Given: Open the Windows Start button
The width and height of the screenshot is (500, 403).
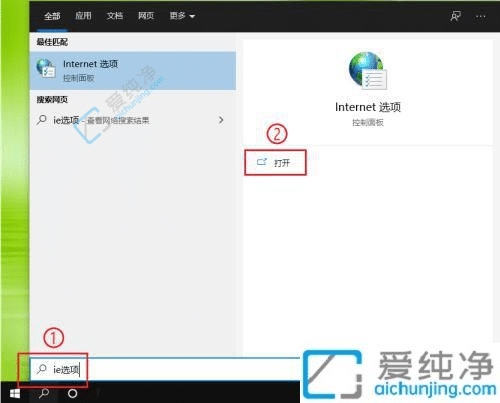Looking at the screenshot, I should 15,394.
